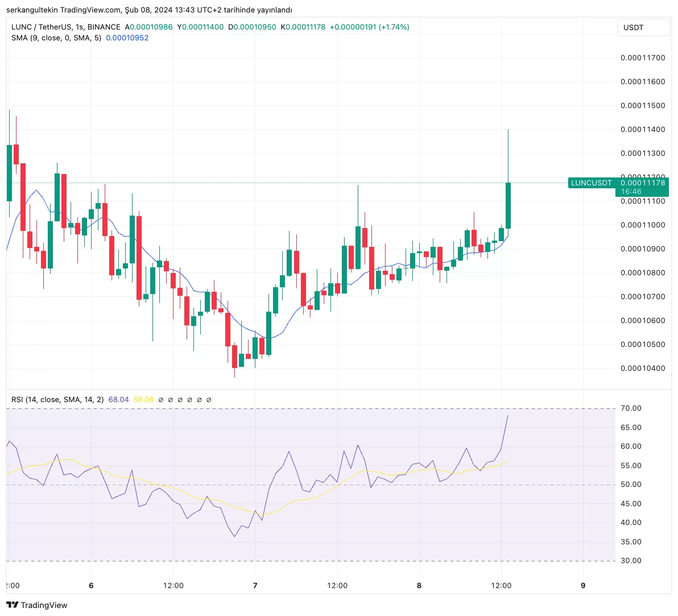This screenshot has height=616, width=678.
Task: Open the SMA (9, close) indicator legend
Action: 56,38
